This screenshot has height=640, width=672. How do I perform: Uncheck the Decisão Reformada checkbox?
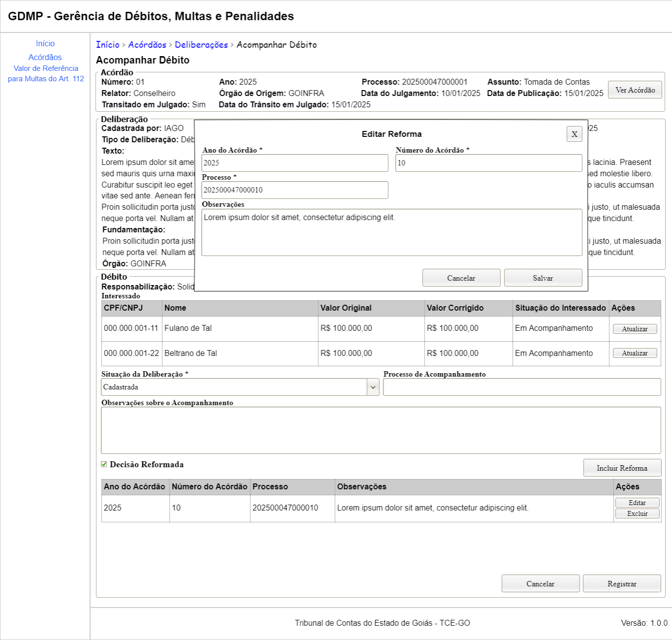tap(104, 464)
